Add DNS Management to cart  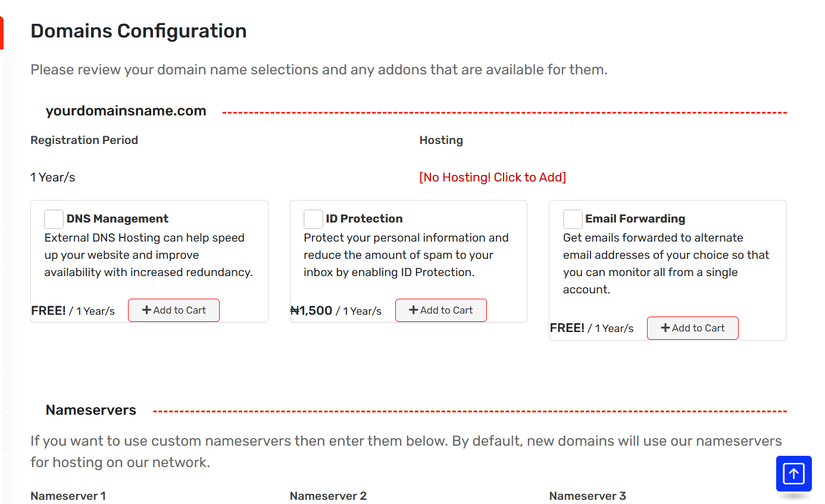[x=174, y=310]
